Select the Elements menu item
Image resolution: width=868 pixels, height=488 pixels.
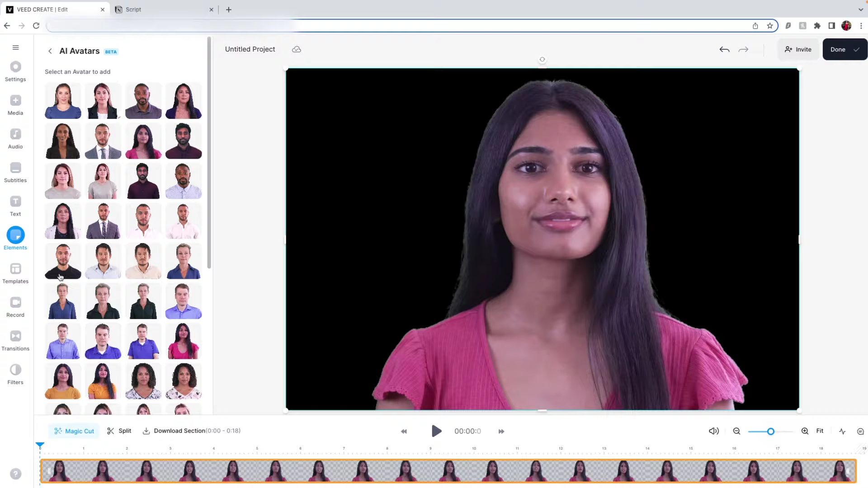[x=15, y=239]
